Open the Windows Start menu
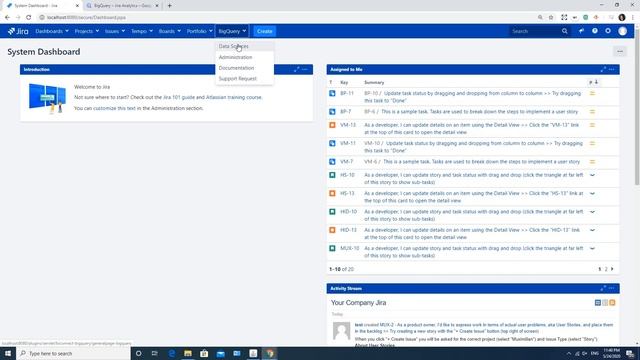The image size is (640, 360). tap(8, 353)
